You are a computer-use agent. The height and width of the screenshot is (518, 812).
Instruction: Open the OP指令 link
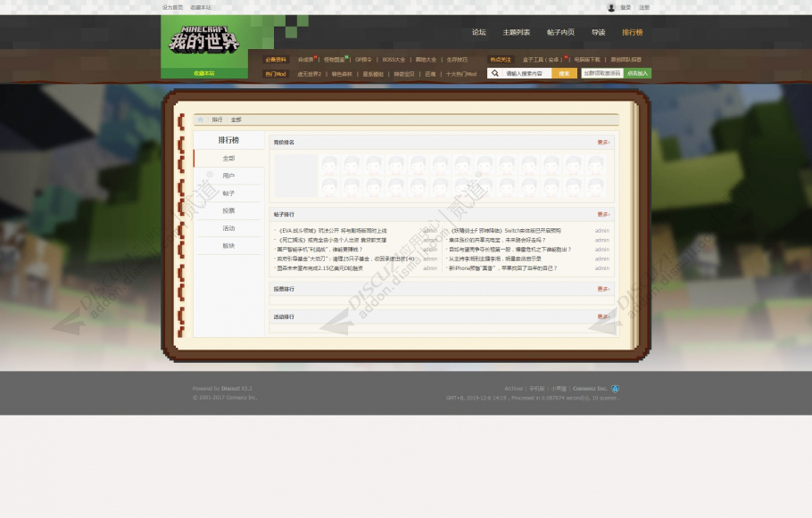(x=363, y=60)
